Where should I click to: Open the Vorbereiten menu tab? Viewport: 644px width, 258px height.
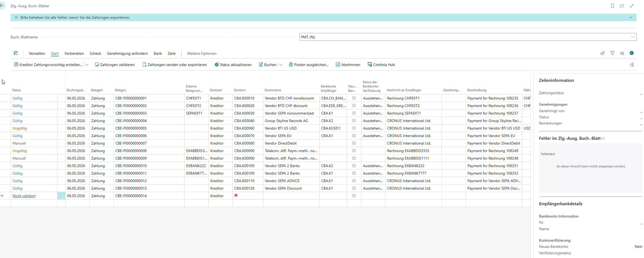[x=74, y=54]
